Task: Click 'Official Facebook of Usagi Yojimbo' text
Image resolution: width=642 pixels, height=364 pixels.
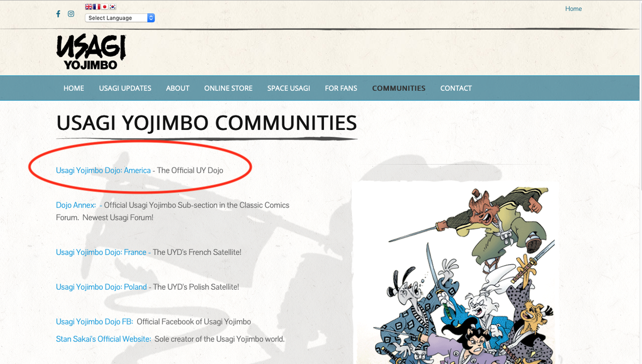Action: click(x=194, y=321)
